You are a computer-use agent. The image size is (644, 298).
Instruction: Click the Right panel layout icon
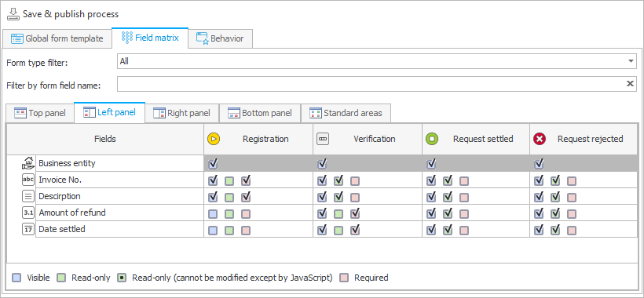[x=159, y=113]
